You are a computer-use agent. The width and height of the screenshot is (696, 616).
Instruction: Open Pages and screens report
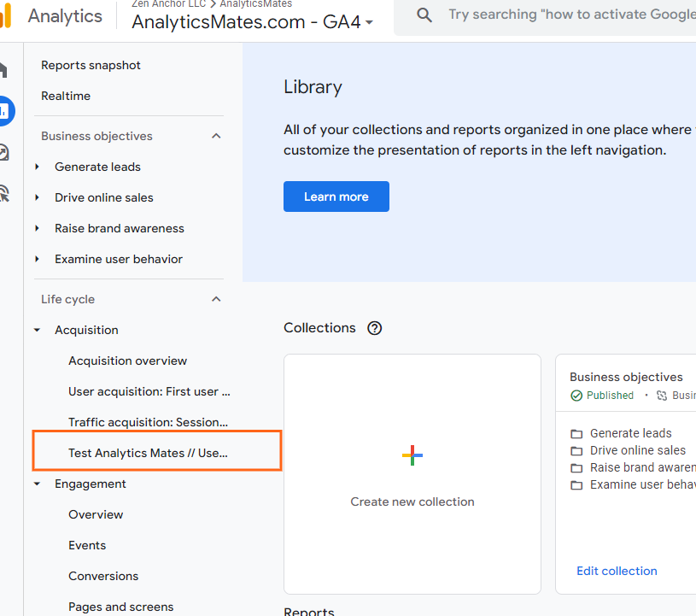(120, 607)
